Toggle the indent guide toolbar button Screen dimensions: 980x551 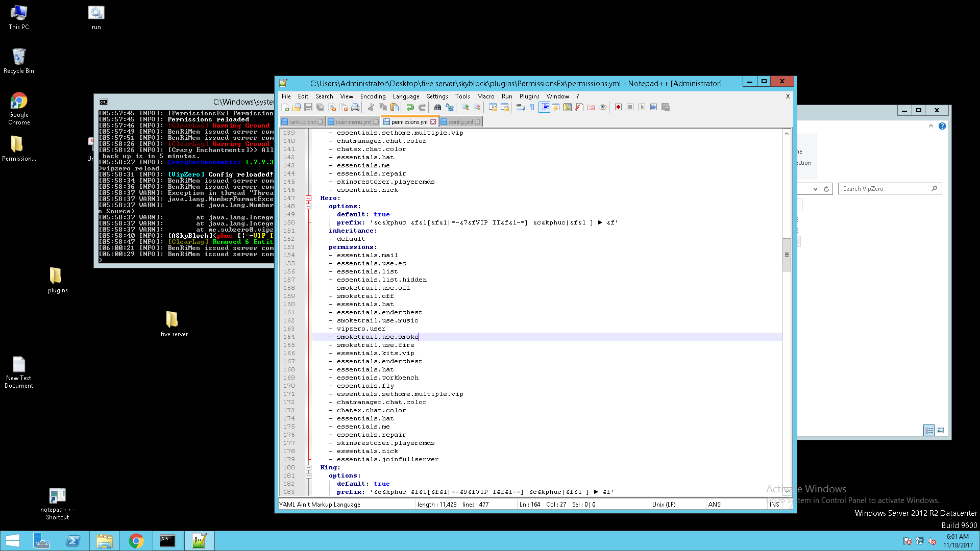544,107
